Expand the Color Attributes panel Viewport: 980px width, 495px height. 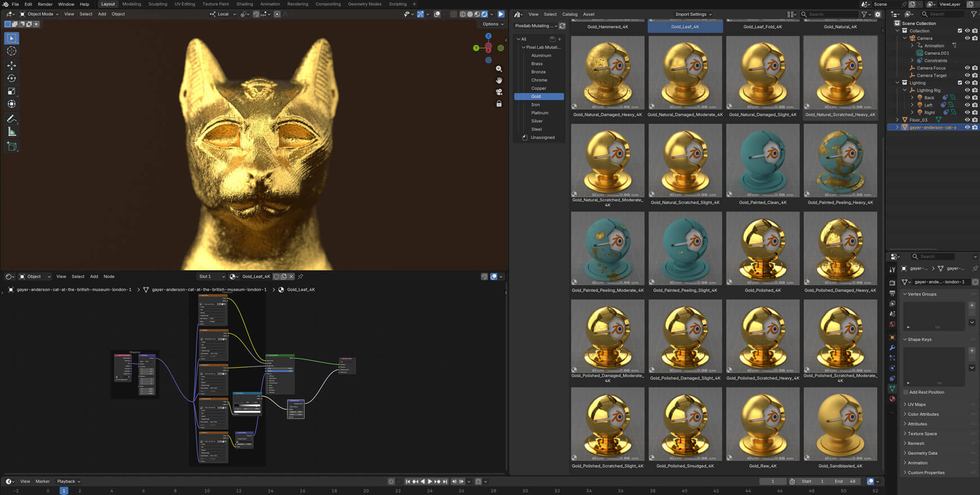click(923, 414)
